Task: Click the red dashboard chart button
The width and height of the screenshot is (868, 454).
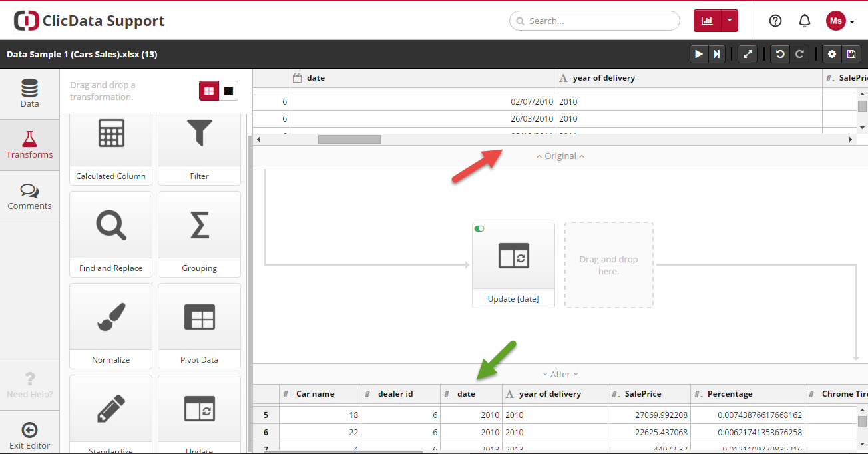Action: click(x=707, y=21)
